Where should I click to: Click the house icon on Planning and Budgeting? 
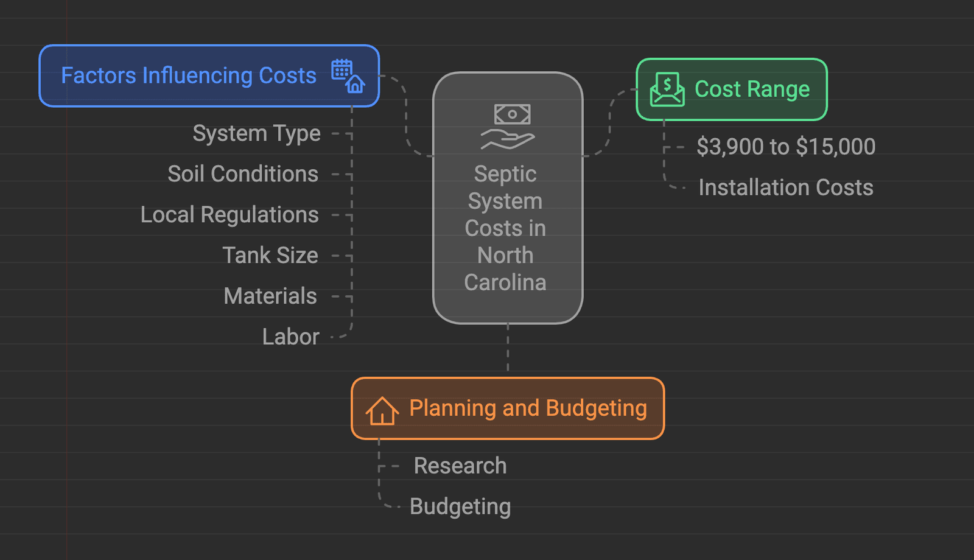coord(382,408)
